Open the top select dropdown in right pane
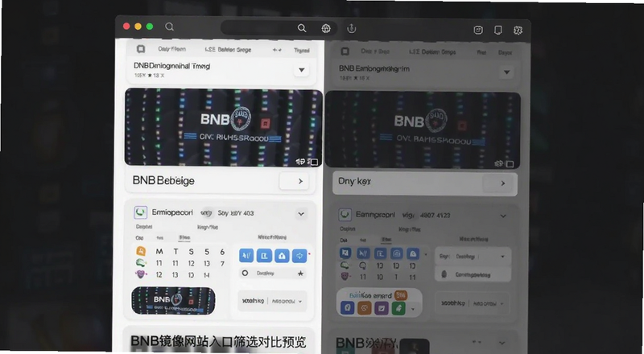Screen dimensions: 644x354 tap(473, 257)
